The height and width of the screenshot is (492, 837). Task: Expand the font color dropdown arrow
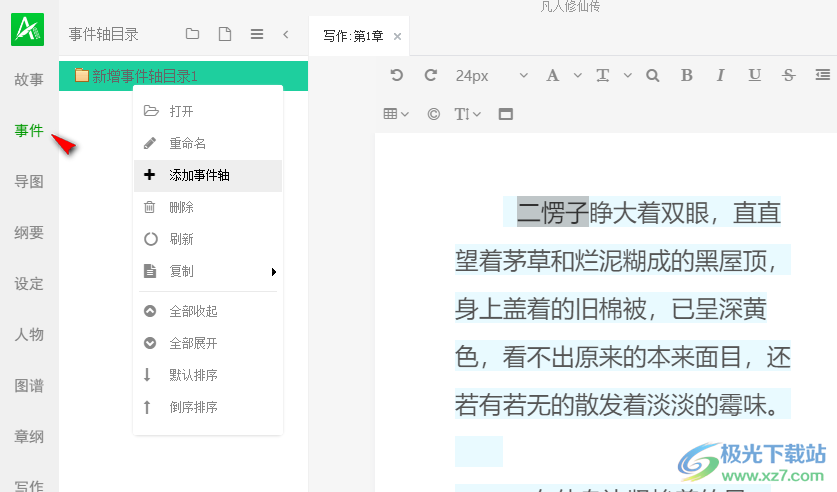pos(578,76)
